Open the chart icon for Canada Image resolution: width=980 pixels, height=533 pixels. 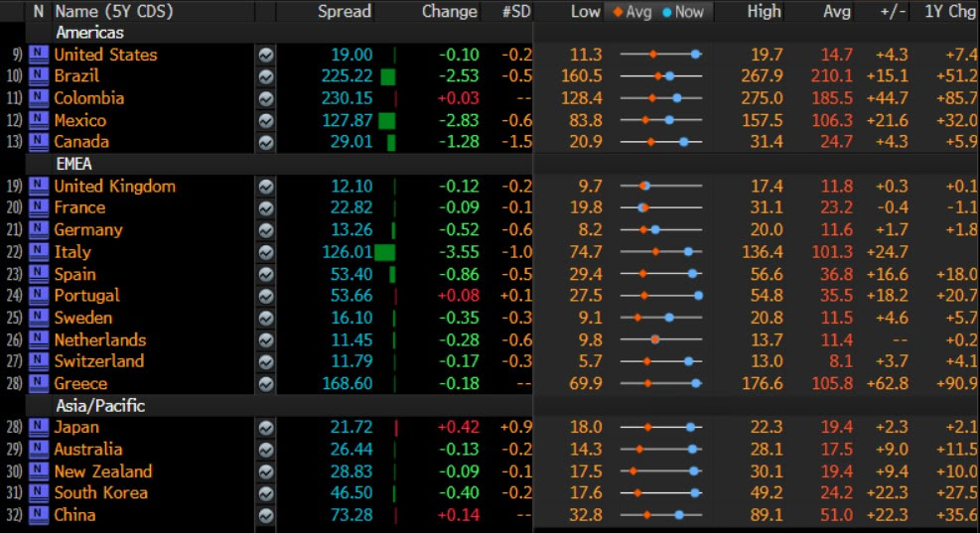click(266, 143)
